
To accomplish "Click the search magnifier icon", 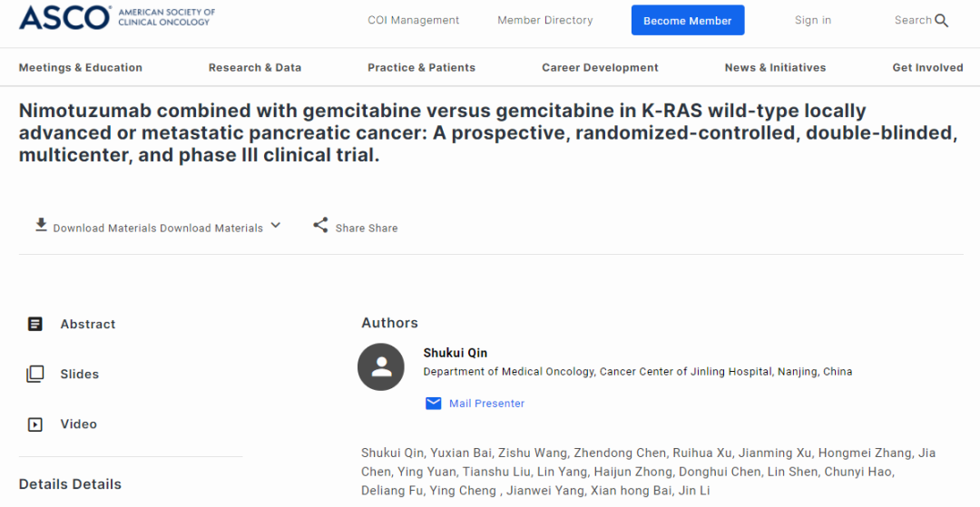I will [x=942, y=21].
